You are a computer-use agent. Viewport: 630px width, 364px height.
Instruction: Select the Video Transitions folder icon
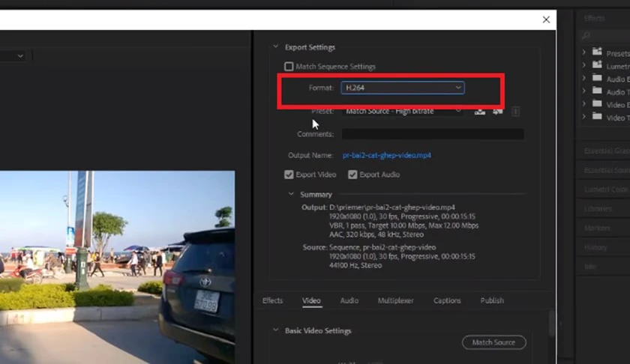click(x=598, y=116)
